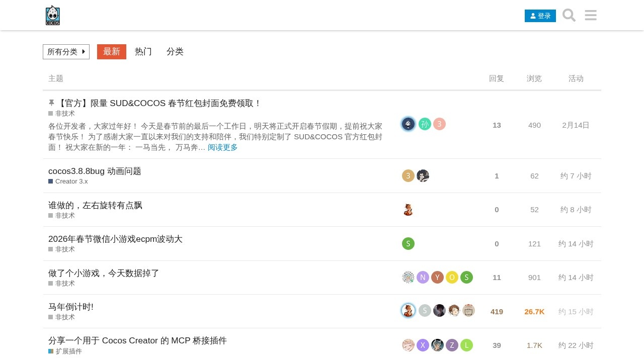Open the 阅读更多 link
The height and width of the screenshot is (362, 644).
[x=223, y=147]
